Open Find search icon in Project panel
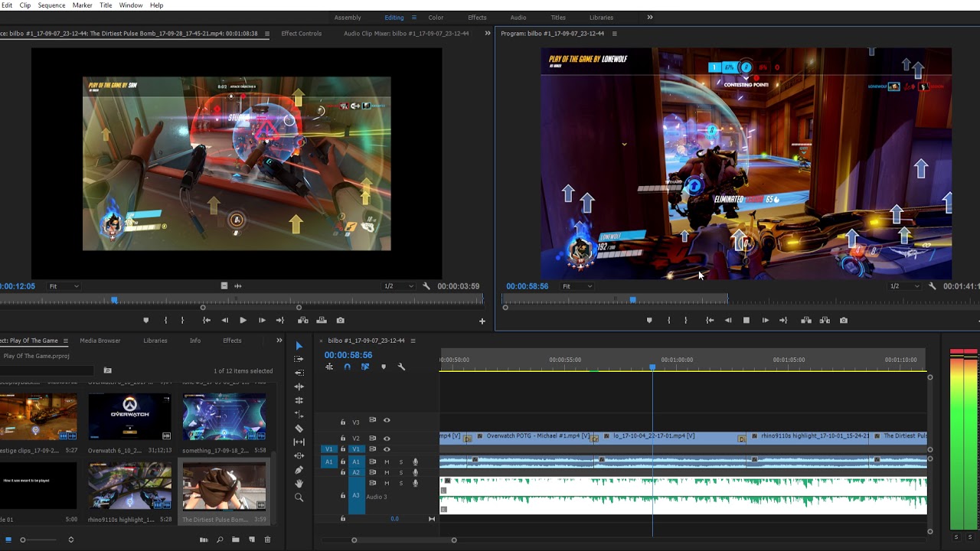The width and height of the screenshot is (980, 551). [220, 540]
